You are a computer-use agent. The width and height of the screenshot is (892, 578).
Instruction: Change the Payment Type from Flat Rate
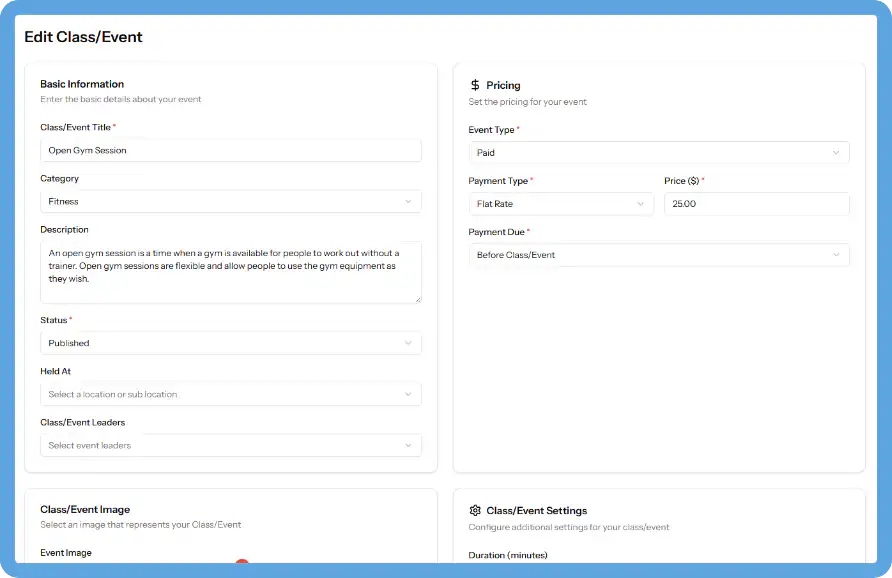561,204
